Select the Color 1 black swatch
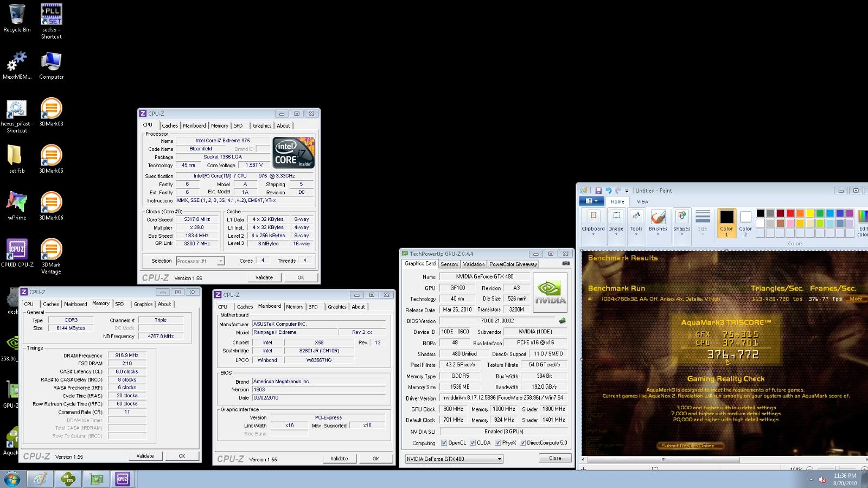Image resolution: width=868 pixels, height=488 pixels. (726, 223)
